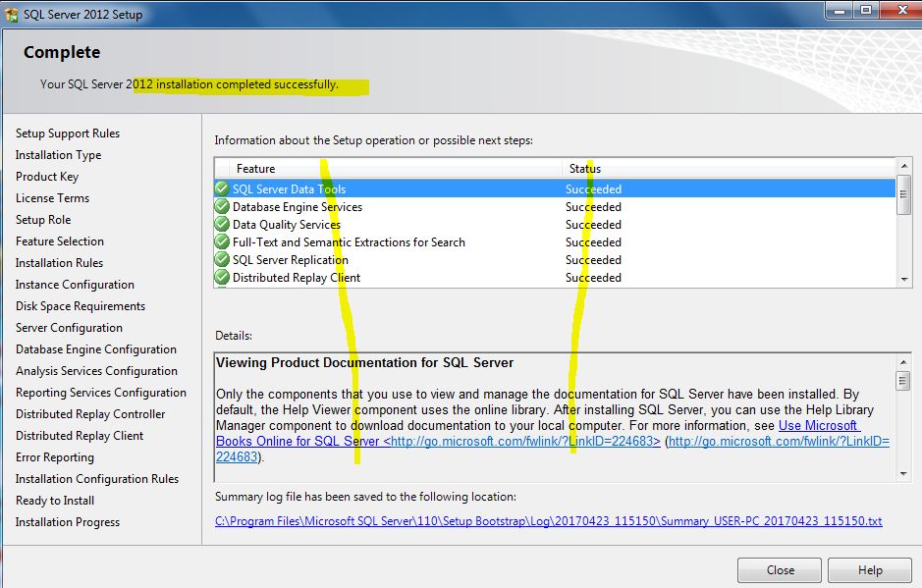This screenshot has height=588, width=922.
Task: Click feature list scrollbar down arrow
Action: [903, 280]
